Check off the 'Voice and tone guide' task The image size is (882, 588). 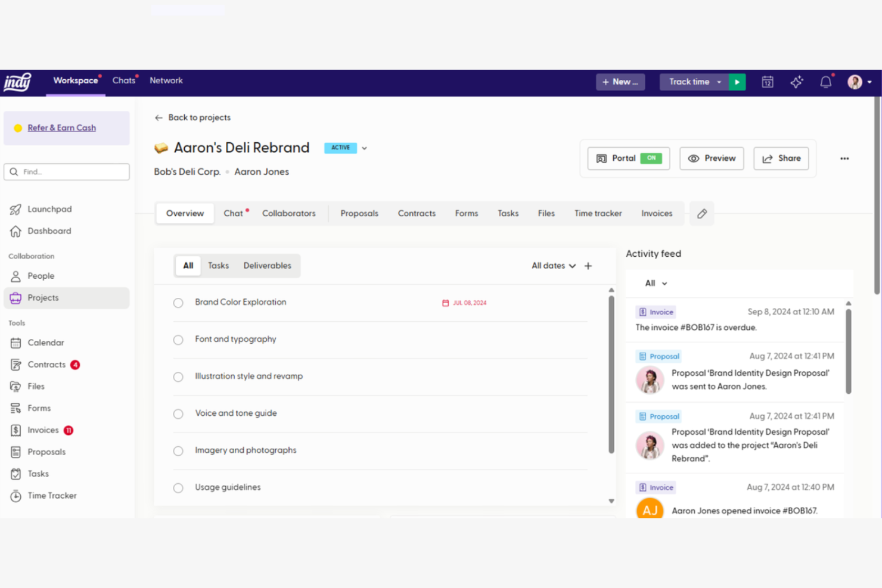click(178, 413)
